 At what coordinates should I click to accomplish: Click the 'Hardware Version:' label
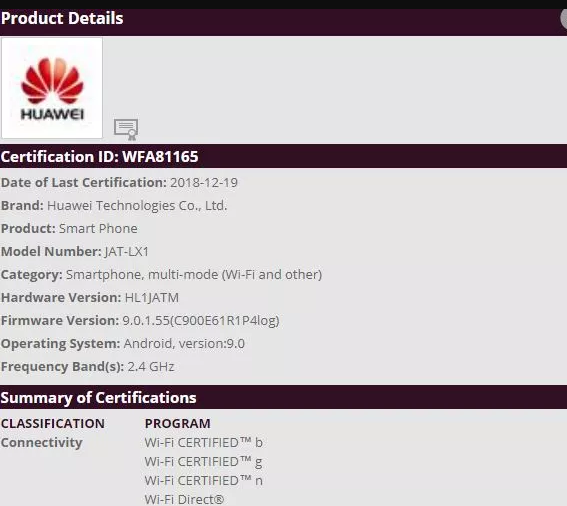[61, 298]
